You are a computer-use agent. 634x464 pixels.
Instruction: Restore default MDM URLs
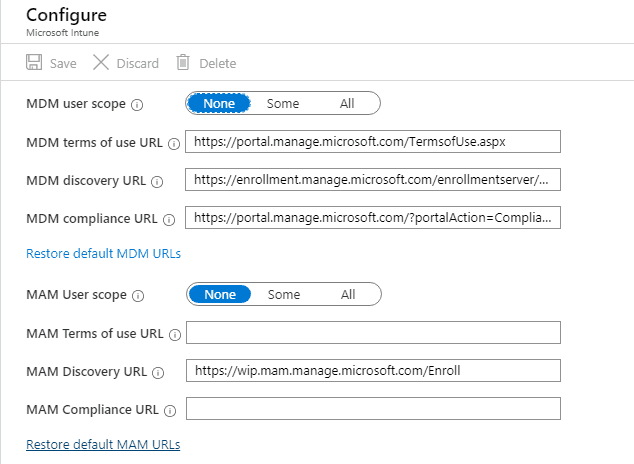pyautogui.click(x=104, y=253)
